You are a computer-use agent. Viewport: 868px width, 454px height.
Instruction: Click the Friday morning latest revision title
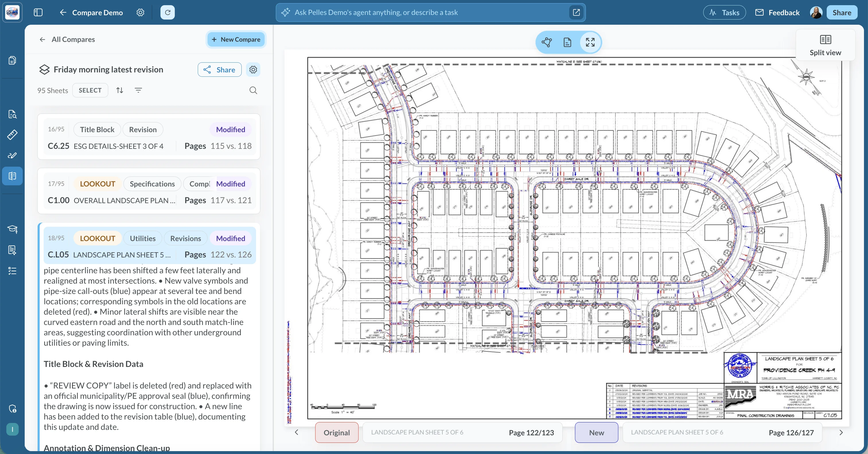click(108, 70)
